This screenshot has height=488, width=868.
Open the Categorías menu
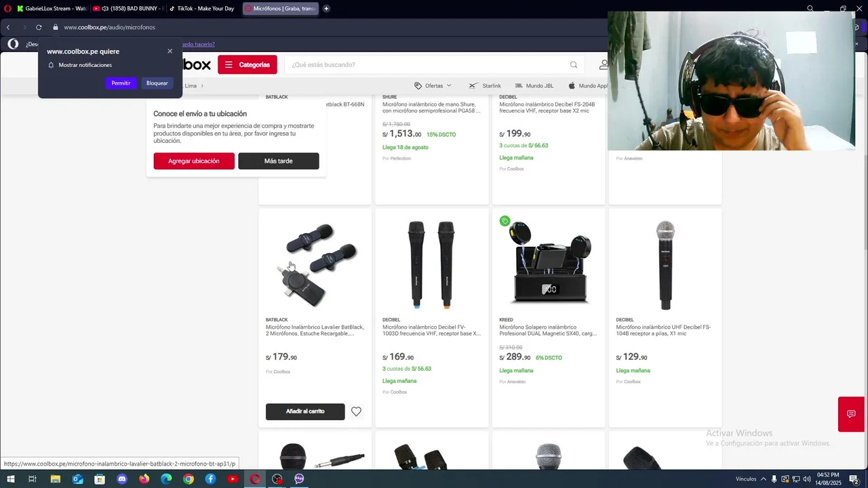pyautogui.click(x=248, y=64)
